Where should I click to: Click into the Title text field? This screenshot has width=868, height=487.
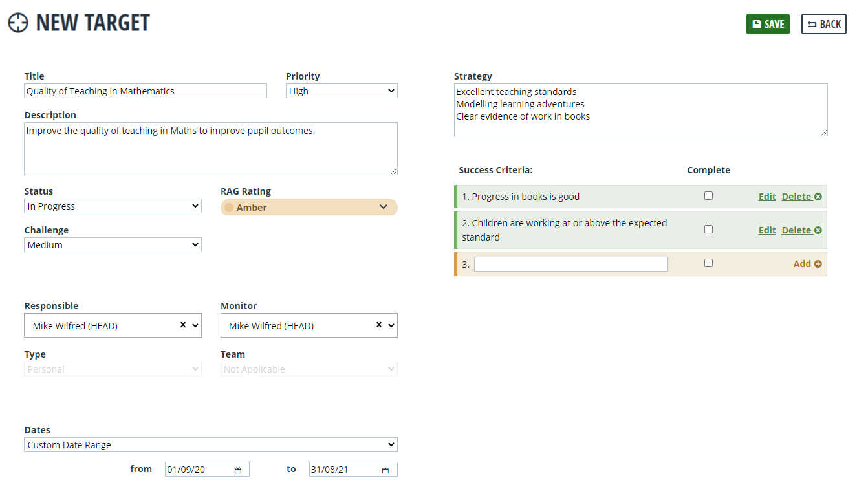pyautogui.click(x=146, y=91)
